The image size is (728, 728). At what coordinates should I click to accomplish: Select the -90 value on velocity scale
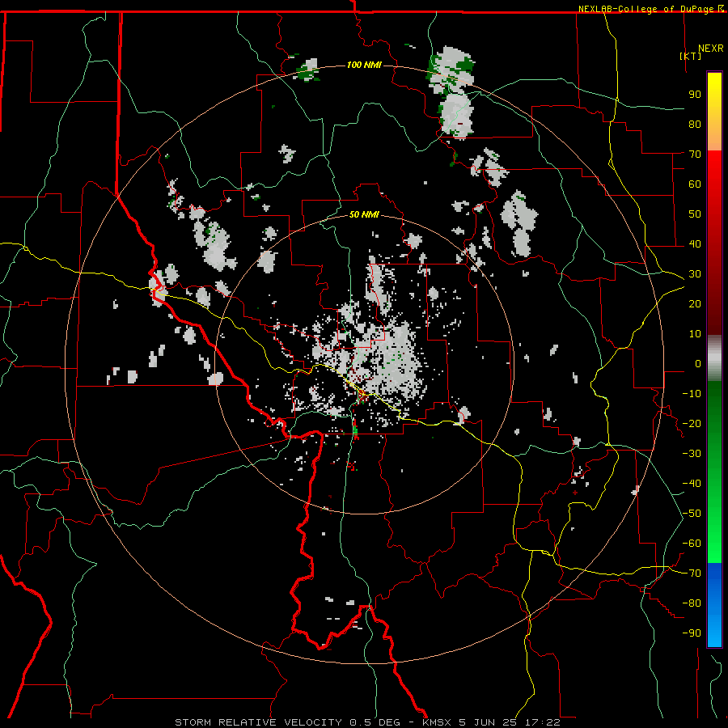[692, 633]
